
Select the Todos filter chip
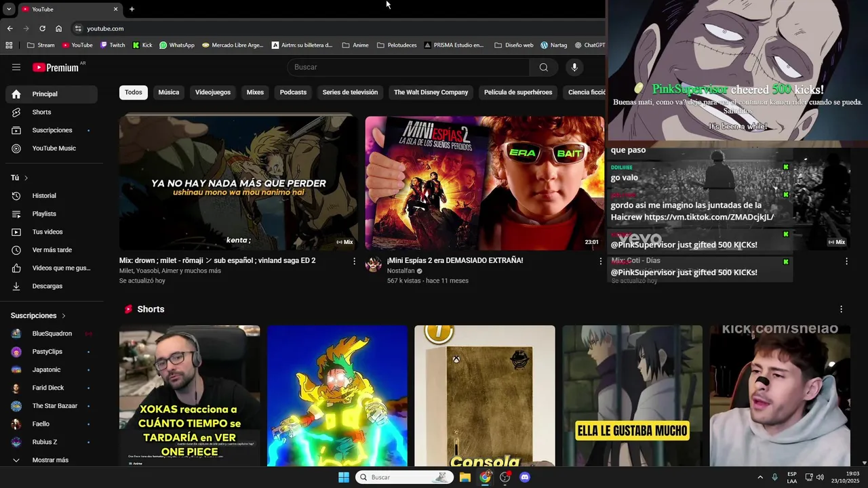134,92
